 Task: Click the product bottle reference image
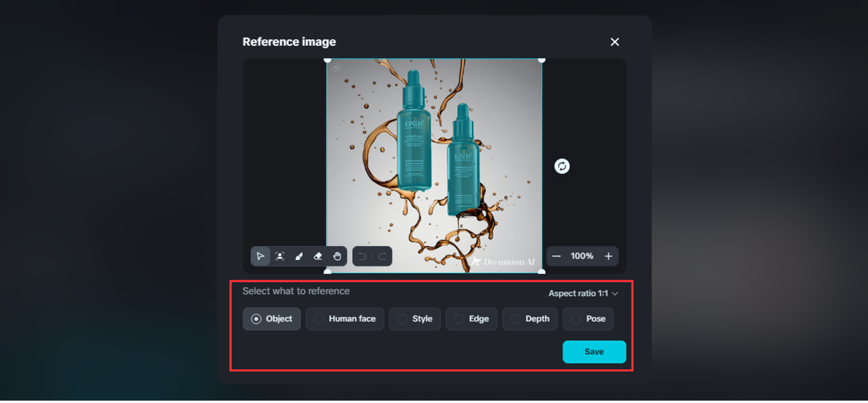click(x=434, y=165)
